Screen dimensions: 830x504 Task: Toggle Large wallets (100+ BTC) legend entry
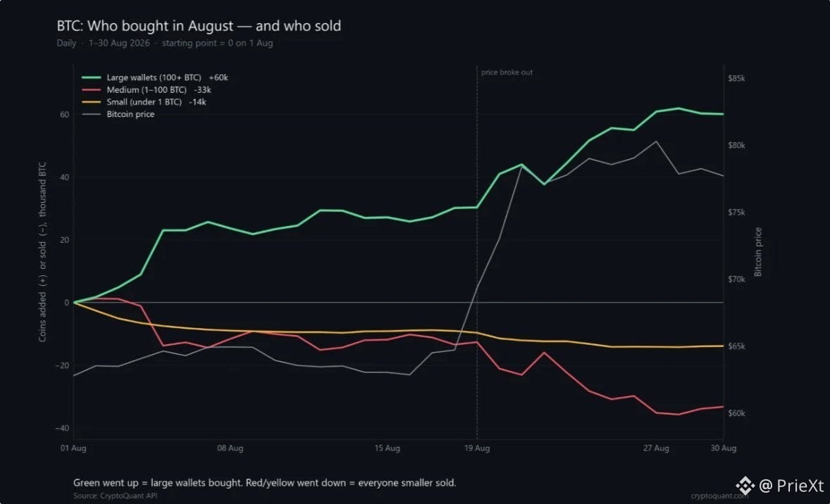coord(154,77)
